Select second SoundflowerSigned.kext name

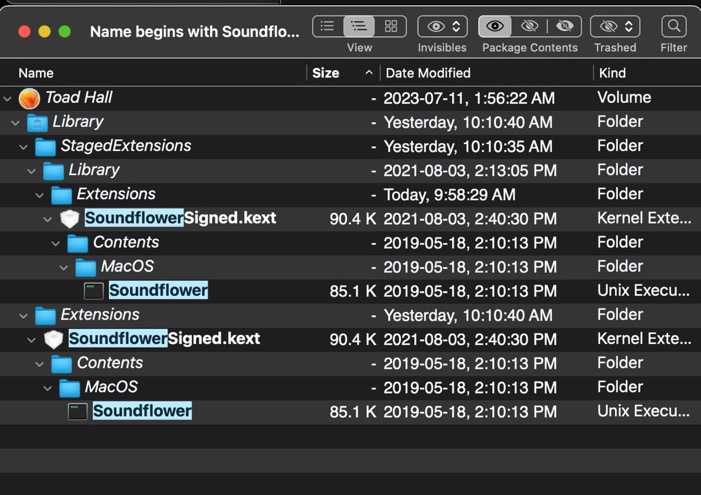pos(164,339)
